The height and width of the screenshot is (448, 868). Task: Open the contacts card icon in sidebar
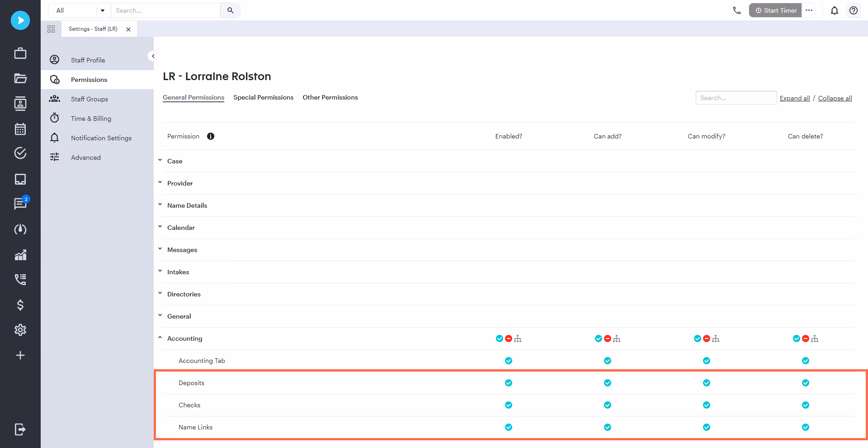pos(20,104)
